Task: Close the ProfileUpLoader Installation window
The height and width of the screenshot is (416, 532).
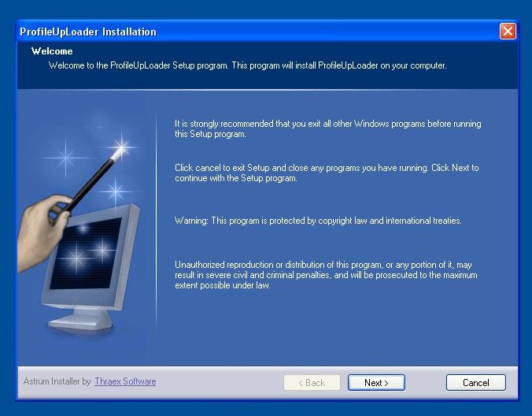Action: pos(508,32)
